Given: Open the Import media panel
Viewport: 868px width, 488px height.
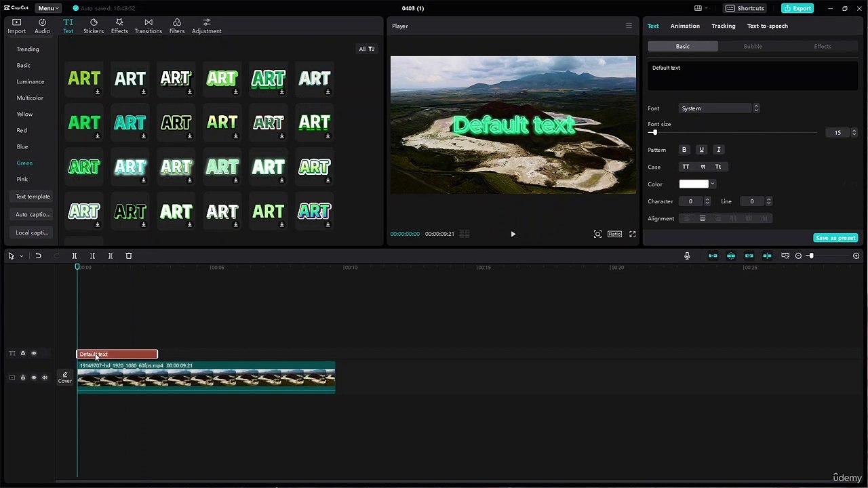Looking at the screenshot, I should coord(17,26).
